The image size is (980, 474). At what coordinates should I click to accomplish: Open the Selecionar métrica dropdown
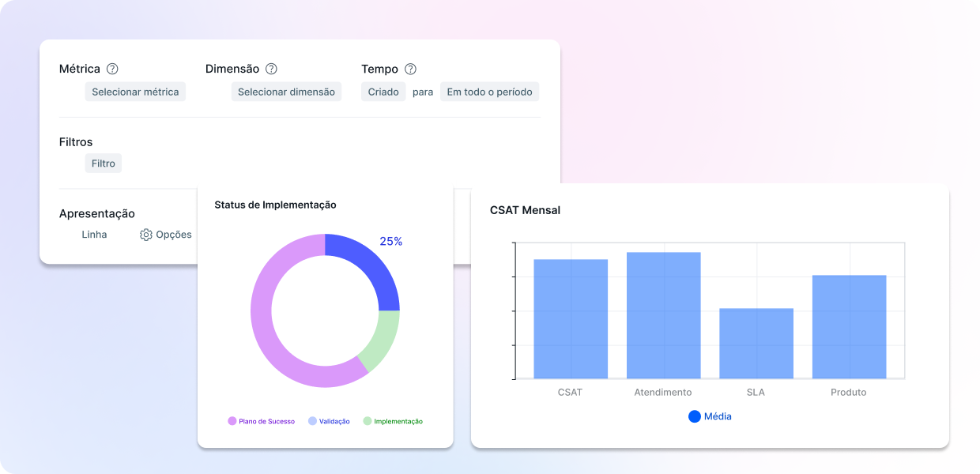(x=135, y=92)
